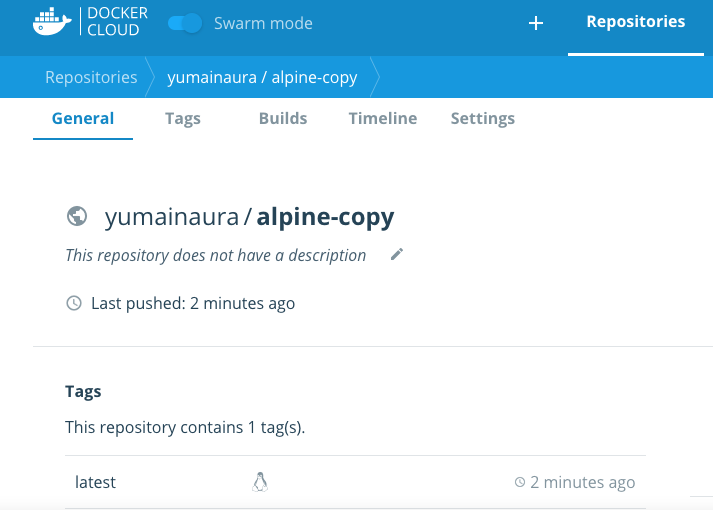Click the public globe visibility icon

[77, 216]
